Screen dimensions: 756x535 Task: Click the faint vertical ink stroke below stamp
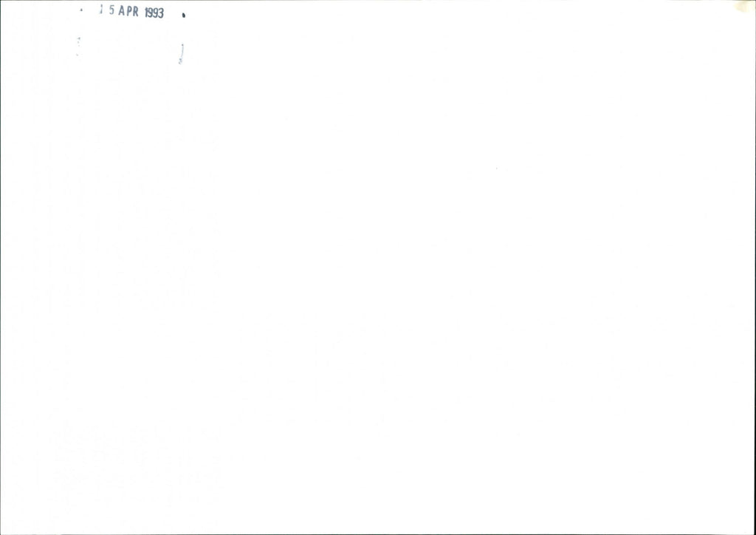pos(182,52)
